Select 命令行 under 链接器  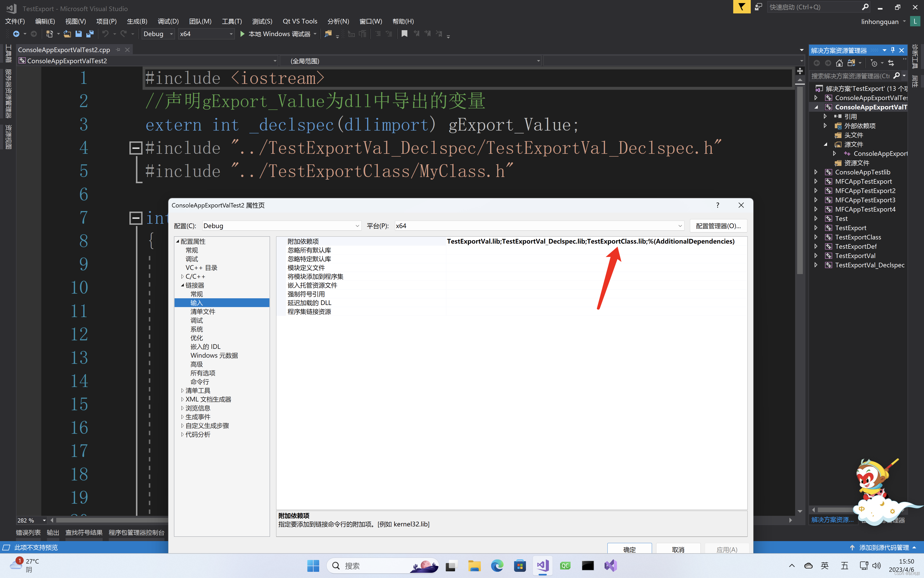pyautogui.click(x=200, y=382)
